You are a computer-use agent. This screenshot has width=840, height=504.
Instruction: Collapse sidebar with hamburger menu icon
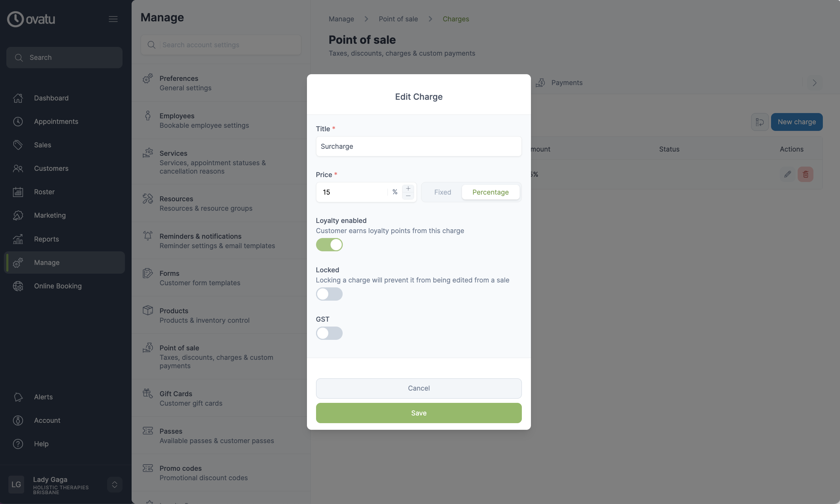tap(113, 19)
